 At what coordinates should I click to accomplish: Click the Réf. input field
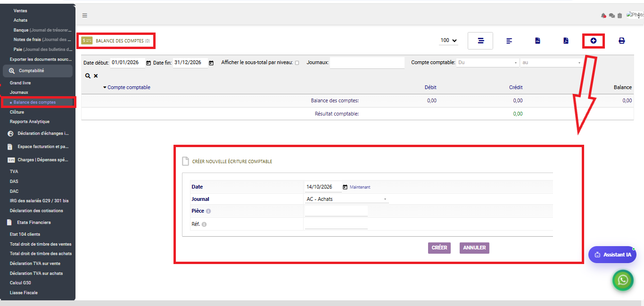[x=336, y=224]
